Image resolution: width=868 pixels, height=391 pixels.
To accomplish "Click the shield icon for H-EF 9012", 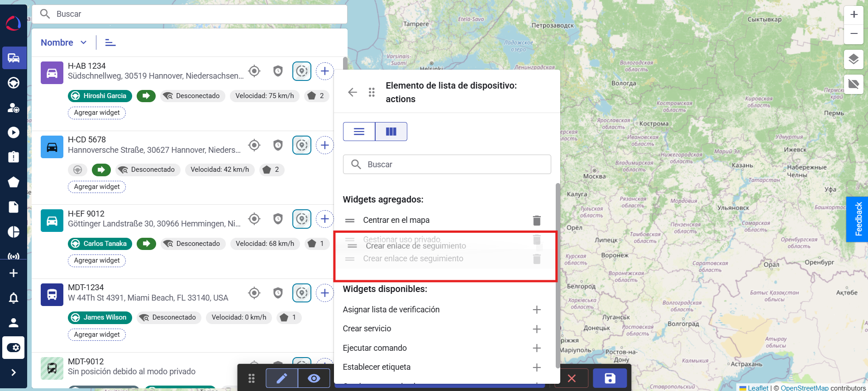I will pyautogui.click(x=278, y=219).
